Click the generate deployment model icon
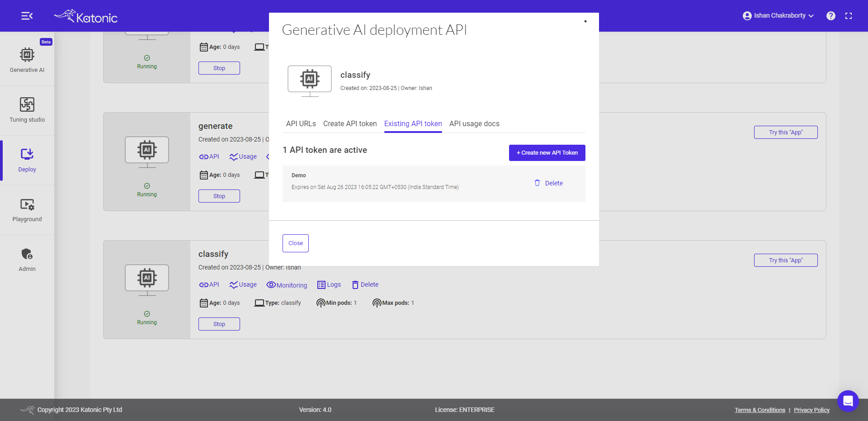 [147, 152]
